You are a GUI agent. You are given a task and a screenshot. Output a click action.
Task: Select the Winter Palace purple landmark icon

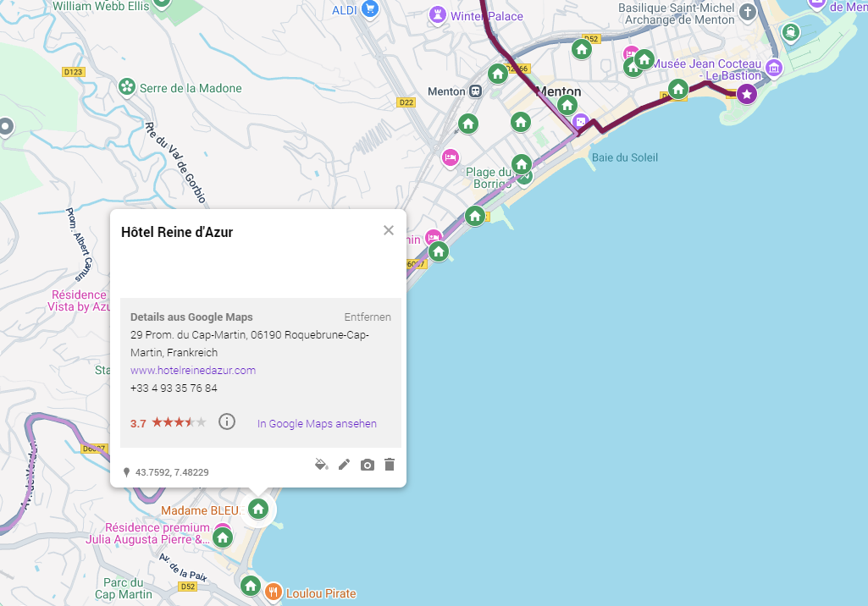(437, 15)
